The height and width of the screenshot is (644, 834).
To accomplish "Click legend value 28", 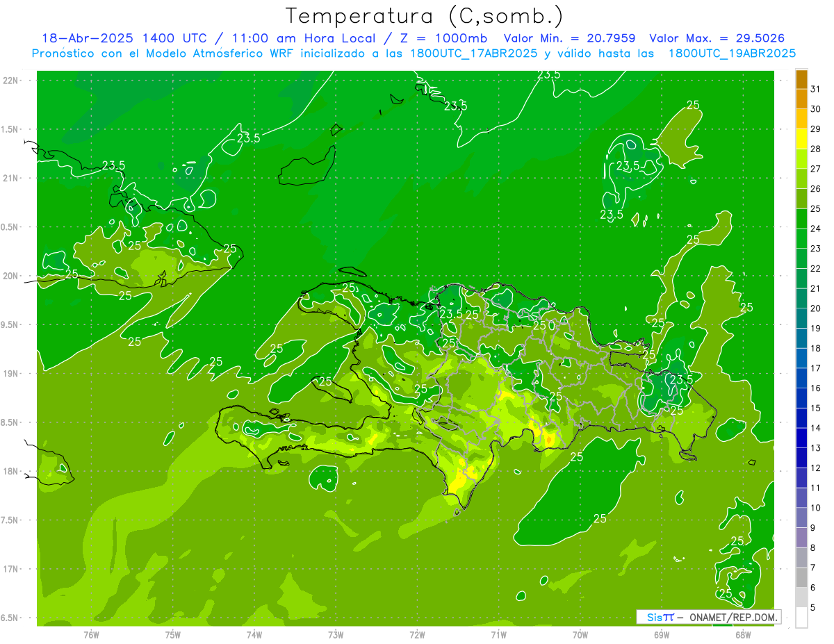I will click(x=816, y=149).
